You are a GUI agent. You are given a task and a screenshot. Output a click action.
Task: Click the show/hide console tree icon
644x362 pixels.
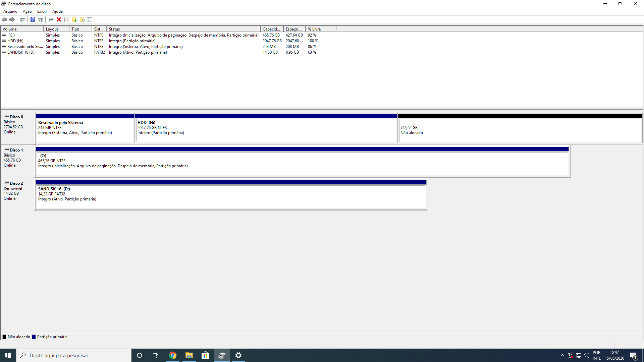[22, 19]
